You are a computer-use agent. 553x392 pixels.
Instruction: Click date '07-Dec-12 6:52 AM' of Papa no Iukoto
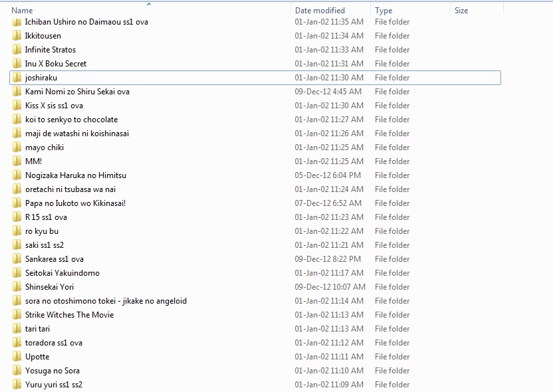pos(328,203)
